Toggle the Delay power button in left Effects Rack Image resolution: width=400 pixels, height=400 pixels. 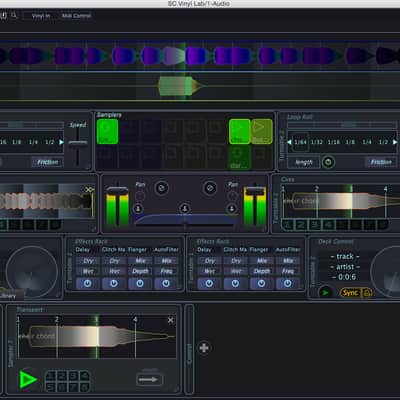tap(88, 284)
